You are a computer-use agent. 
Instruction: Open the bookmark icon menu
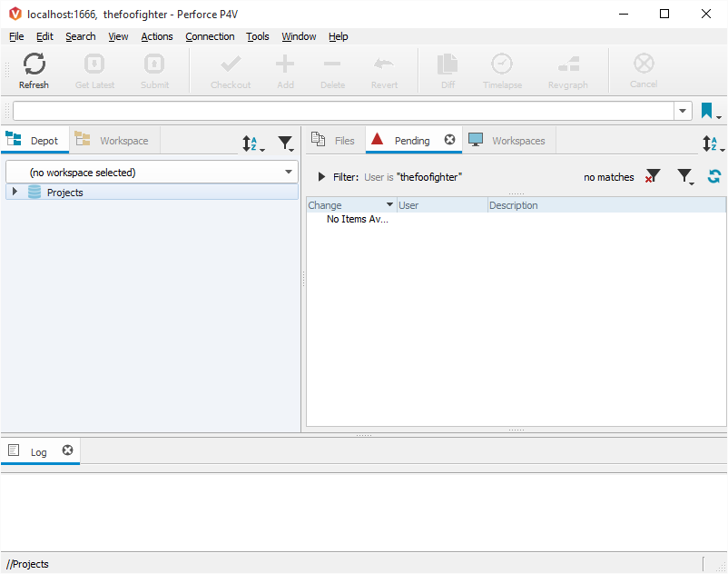(710, 111)
